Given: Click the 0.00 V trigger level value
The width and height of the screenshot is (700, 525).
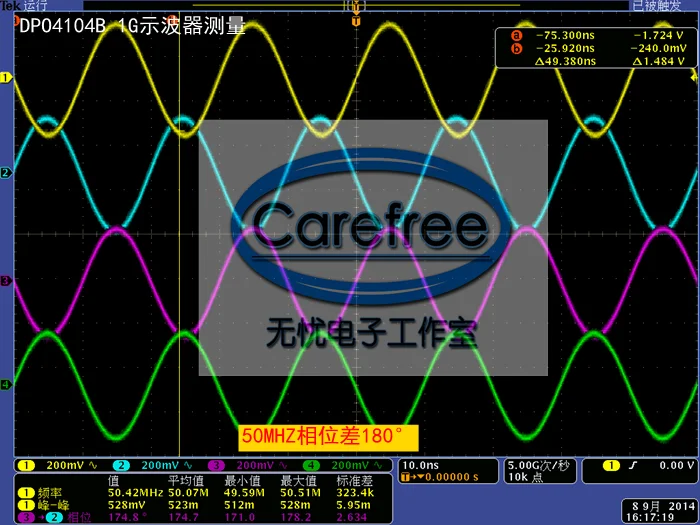Looking at the screenshot, I should 677,466.
